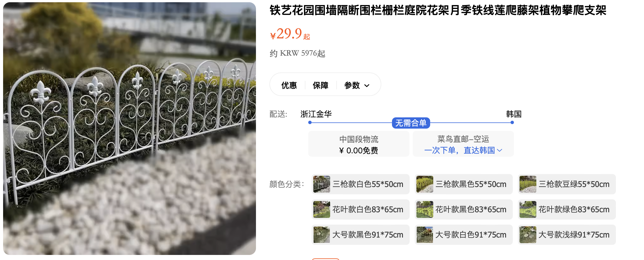The image size is (644, 260).
Task: Open the 优惠 tab
Action: click(x=289, y=85)
